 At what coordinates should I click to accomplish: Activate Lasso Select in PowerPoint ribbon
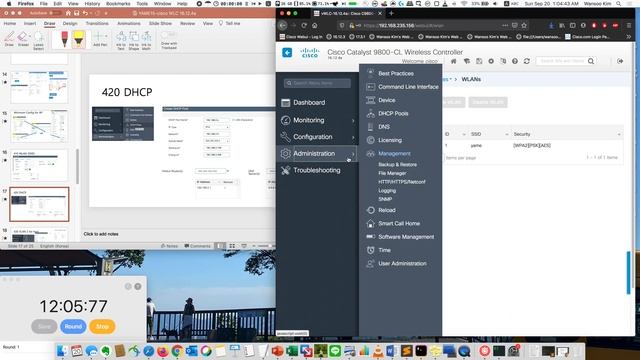[x=38, y=40]
